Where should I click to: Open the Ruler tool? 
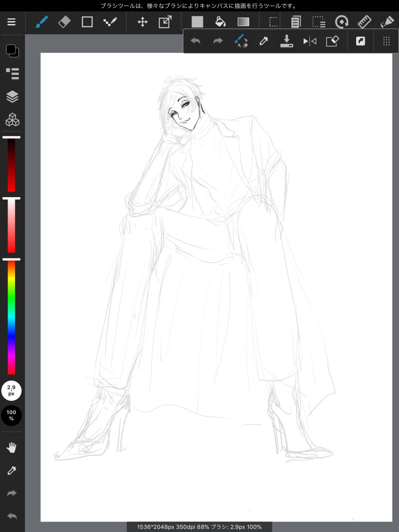365,22
